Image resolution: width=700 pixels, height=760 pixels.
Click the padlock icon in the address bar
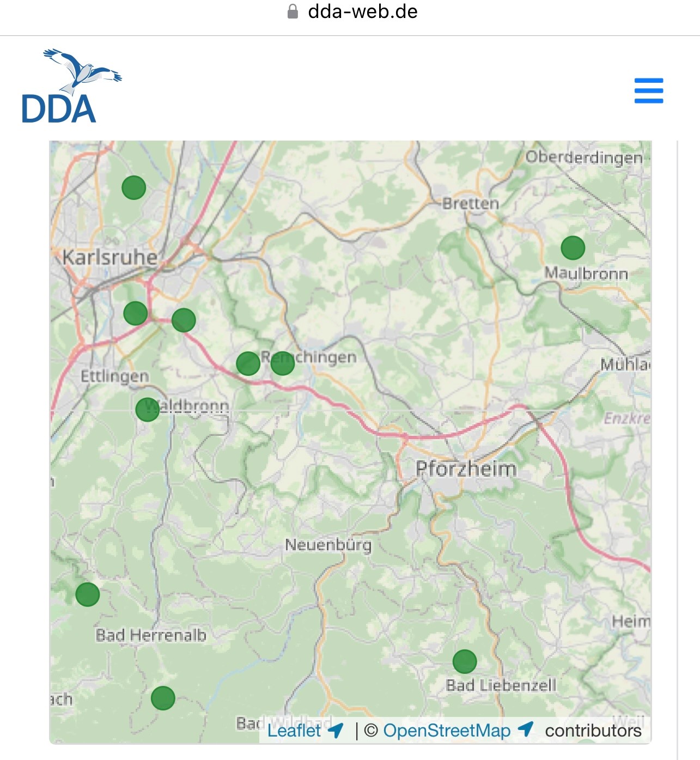tap(292, 11)
